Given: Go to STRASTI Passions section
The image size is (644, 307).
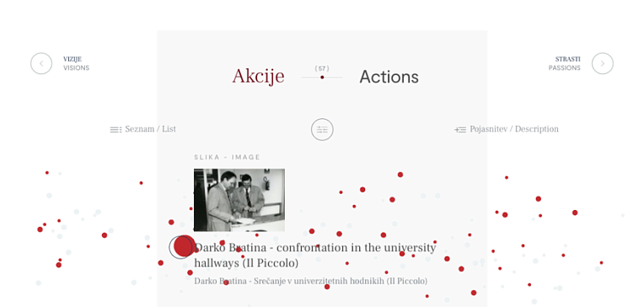Looking at the screenshot, I should 564,64.
